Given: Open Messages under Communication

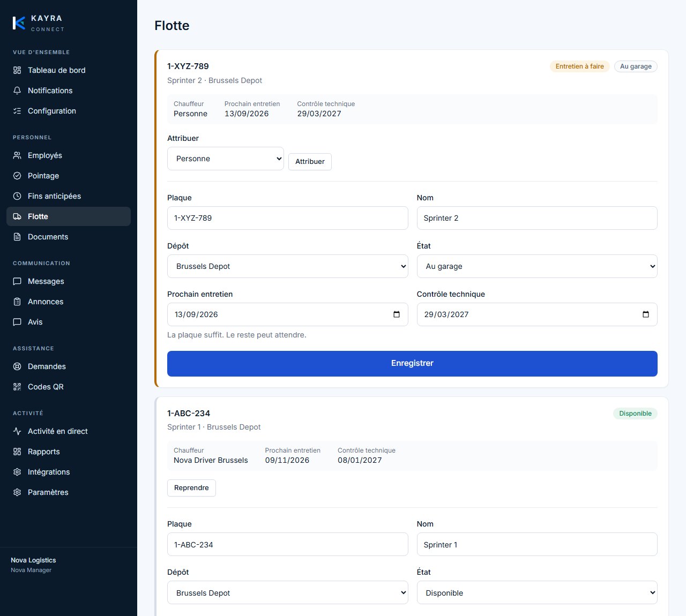Looking at the screenshot, I should click(69, 281).
